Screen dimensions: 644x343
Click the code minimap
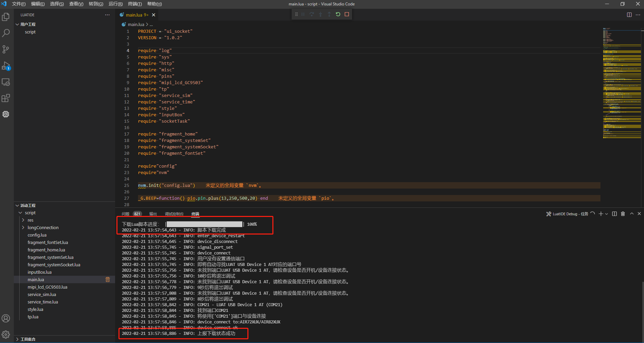[x=622, y=83]
